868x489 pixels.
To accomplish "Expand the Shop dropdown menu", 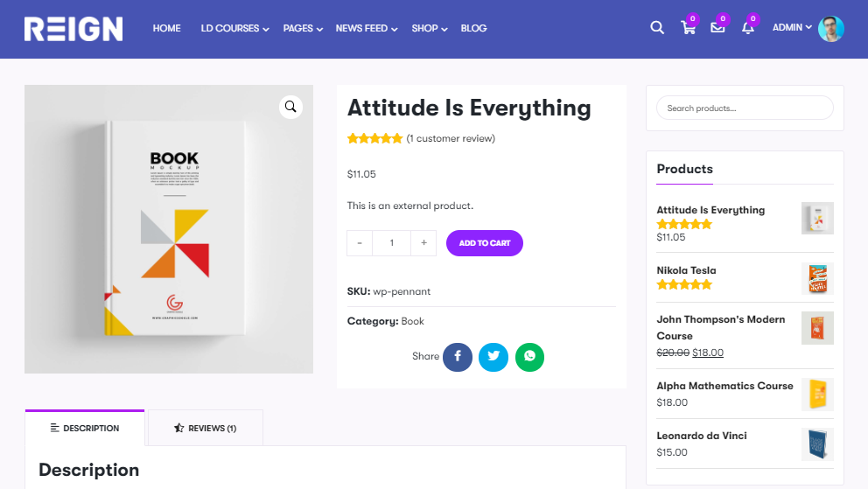I will pyautogui.click(x=429, y=28).
